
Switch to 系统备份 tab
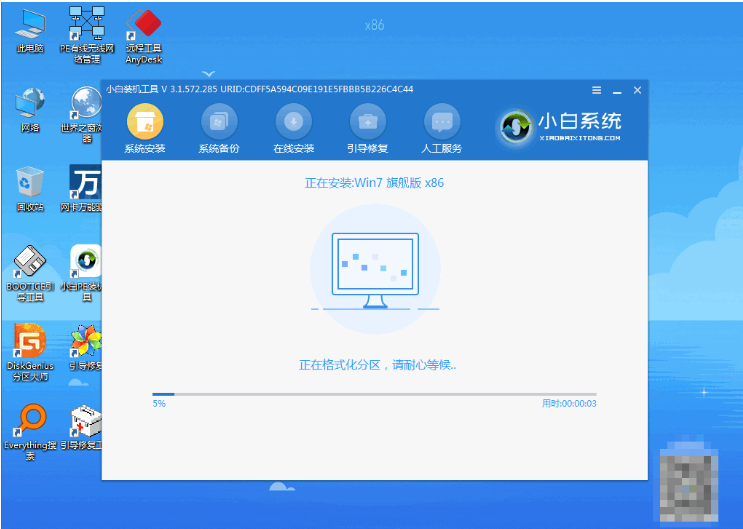[219, 128]
